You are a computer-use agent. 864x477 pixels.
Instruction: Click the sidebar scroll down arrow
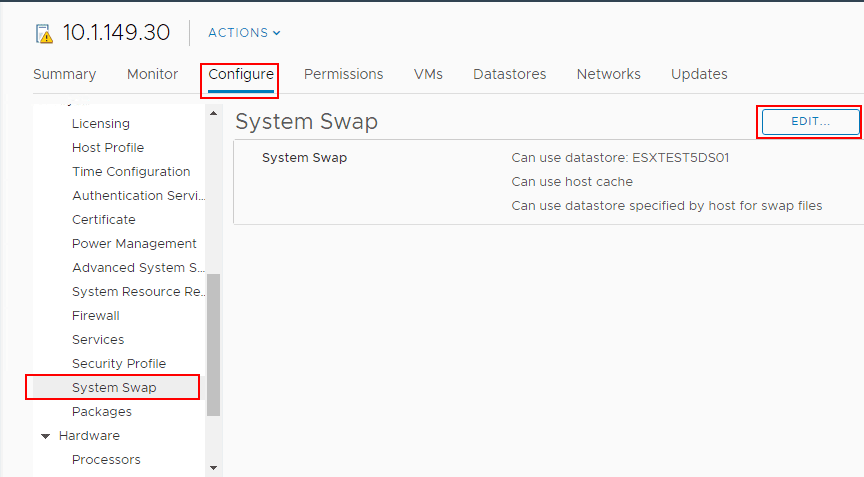213,467
